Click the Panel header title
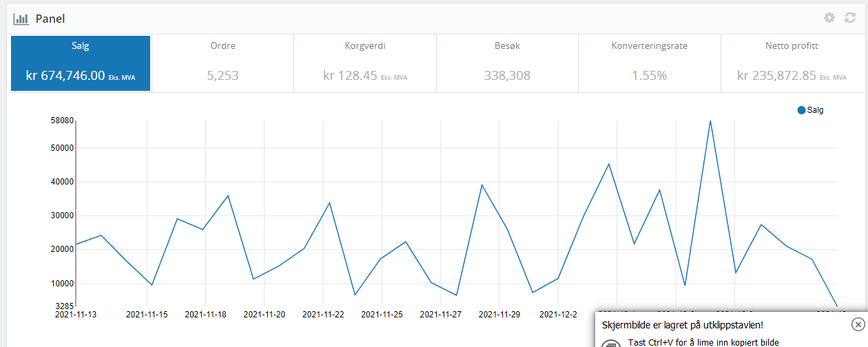Viewport: 868px width, 347px height. (x=50, y=19)
